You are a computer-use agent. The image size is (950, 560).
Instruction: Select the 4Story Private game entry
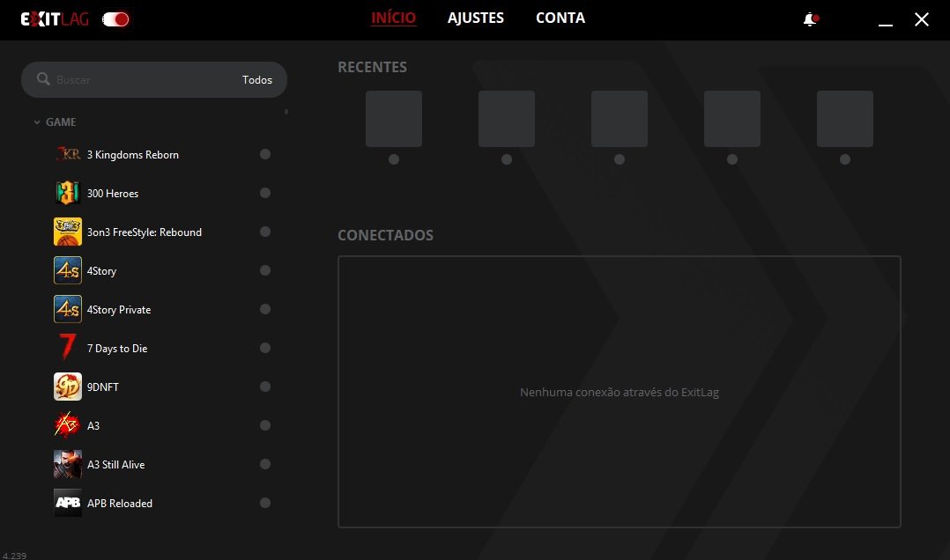tap(119, 310)
